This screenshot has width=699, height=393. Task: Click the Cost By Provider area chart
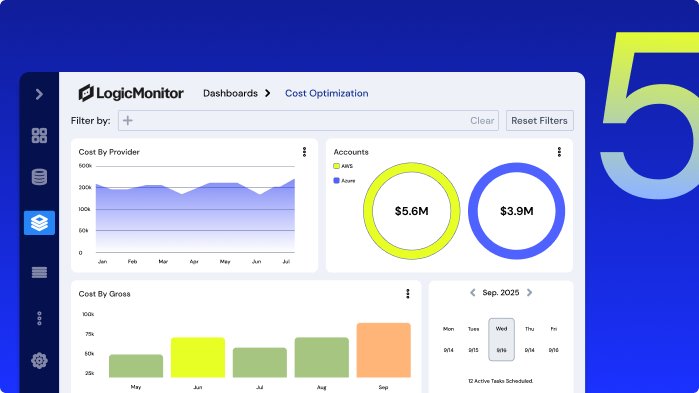click(195, 216)
